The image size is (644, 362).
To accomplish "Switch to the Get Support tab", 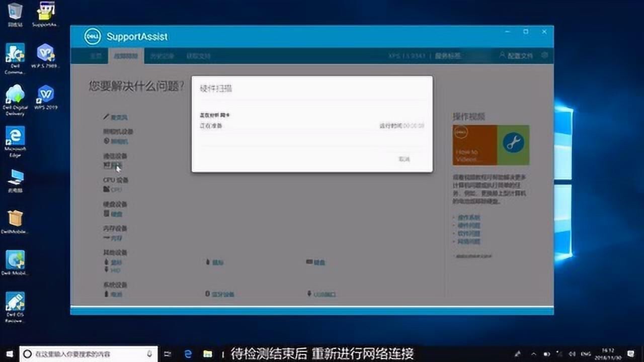I will 198,56.
